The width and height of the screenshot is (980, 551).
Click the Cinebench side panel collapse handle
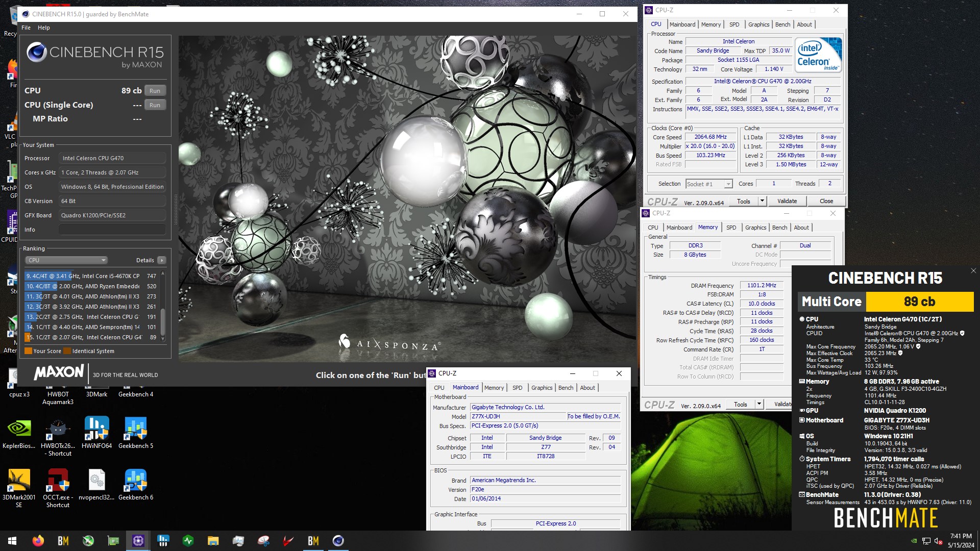coord(176,210)
